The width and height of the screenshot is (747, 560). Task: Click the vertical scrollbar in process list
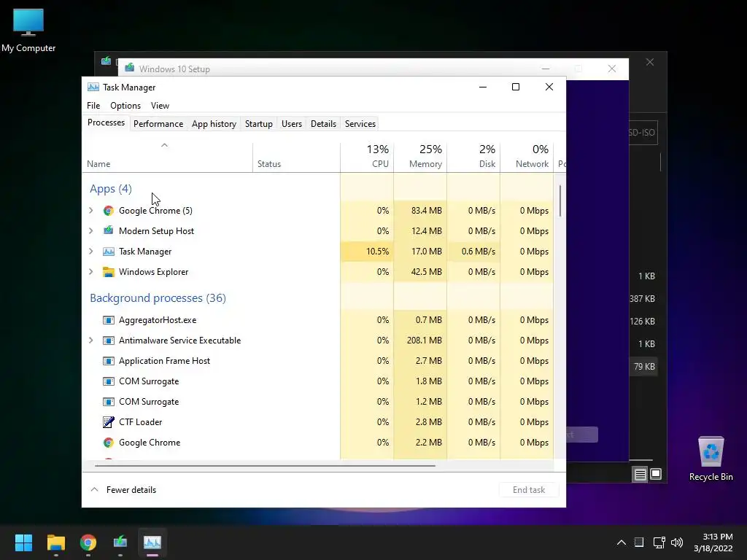tap(560, 201)
